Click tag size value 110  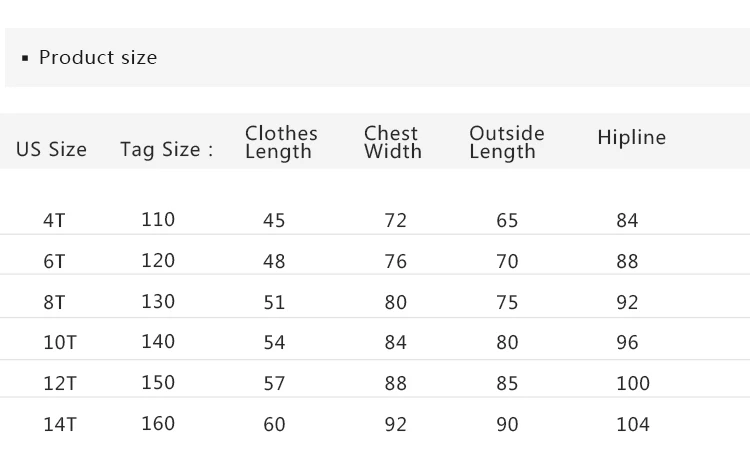pos(158,220)
